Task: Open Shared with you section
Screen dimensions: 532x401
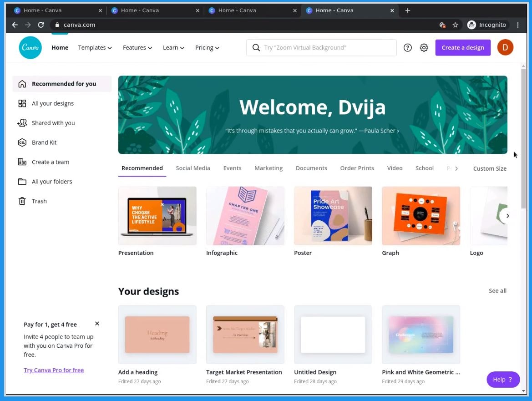Action: point(22,123)
